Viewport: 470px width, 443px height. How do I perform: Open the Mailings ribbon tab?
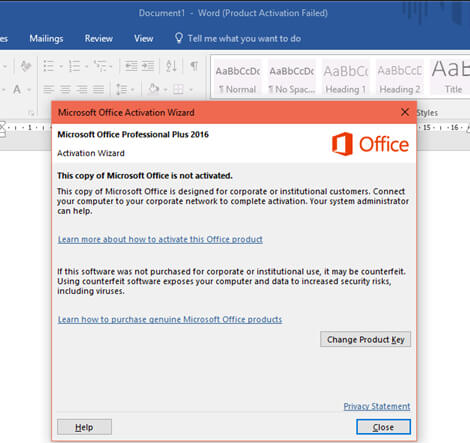click(x=46, y=39)
